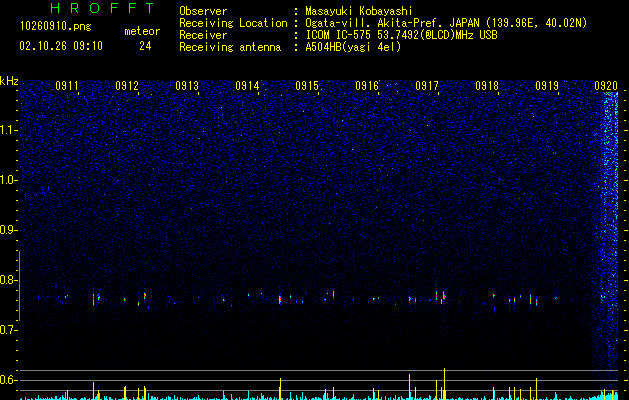Click the A504HB(yagi 4el) antenna text
Viewport: 629px width, 400px height.
[x=353, y=47]
